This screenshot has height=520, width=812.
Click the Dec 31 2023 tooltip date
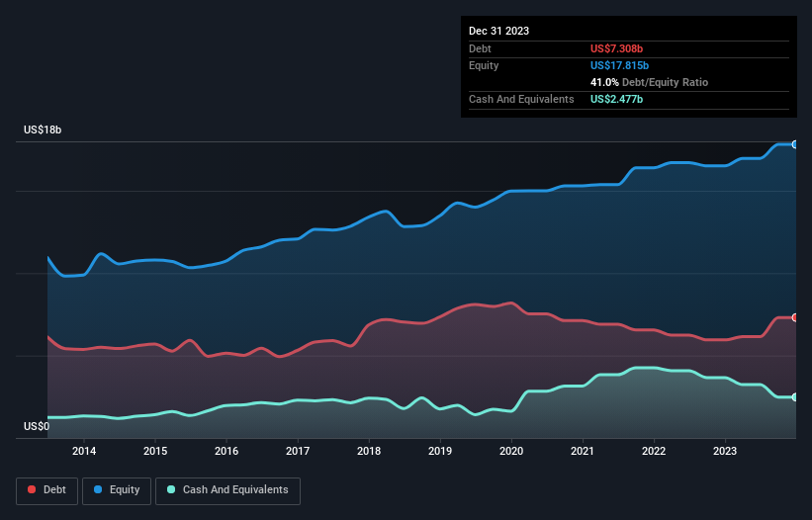[x=498, y=31]
